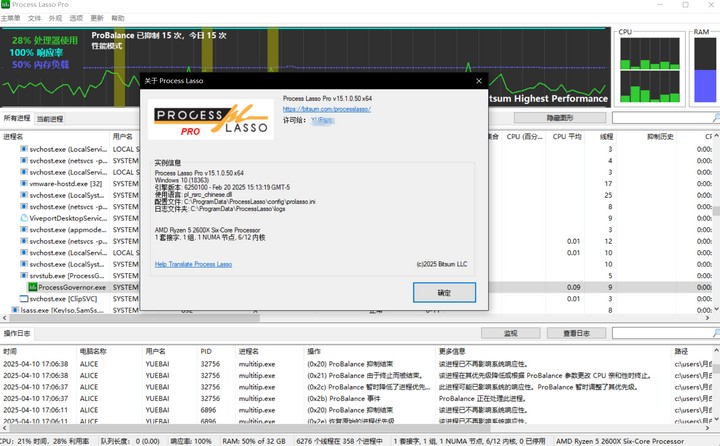Click the 28% 处理器使用 text
The width and height of the screenshot is (720, 446).
point(45,40)
